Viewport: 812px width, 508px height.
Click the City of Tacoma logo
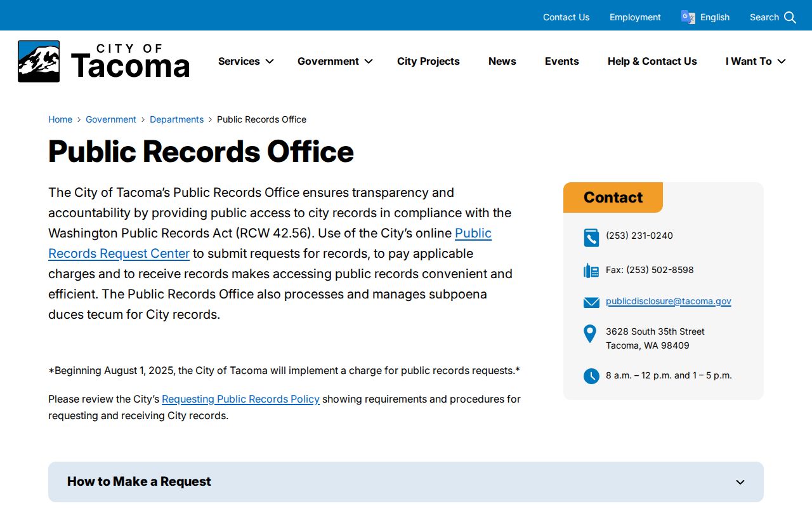103,62
